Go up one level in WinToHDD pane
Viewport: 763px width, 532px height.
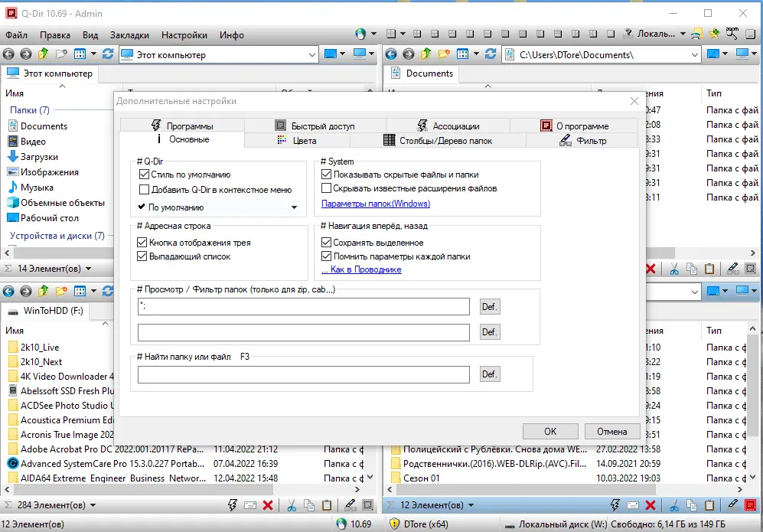tap(44, 291)
